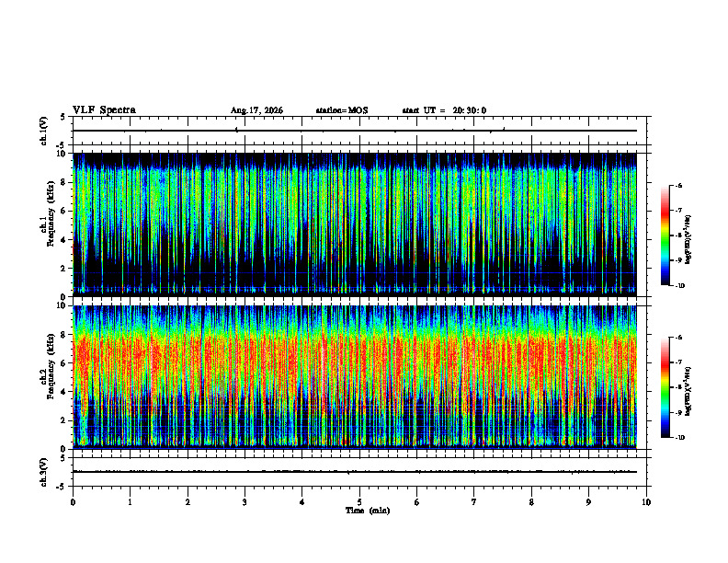Select the 'Aug.17, 2026' date label
Image resolution: width=728 pixels, height=563 pixels.
[x=256, y=110]
